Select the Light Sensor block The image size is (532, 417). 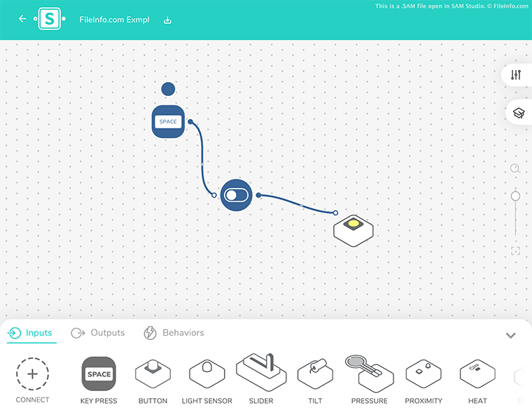tap(206, 374)
